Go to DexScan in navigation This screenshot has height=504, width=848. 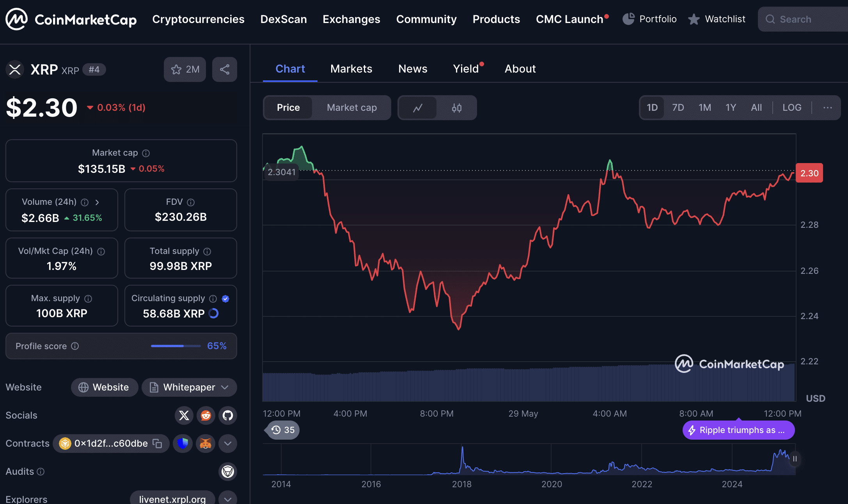[284, 19]
